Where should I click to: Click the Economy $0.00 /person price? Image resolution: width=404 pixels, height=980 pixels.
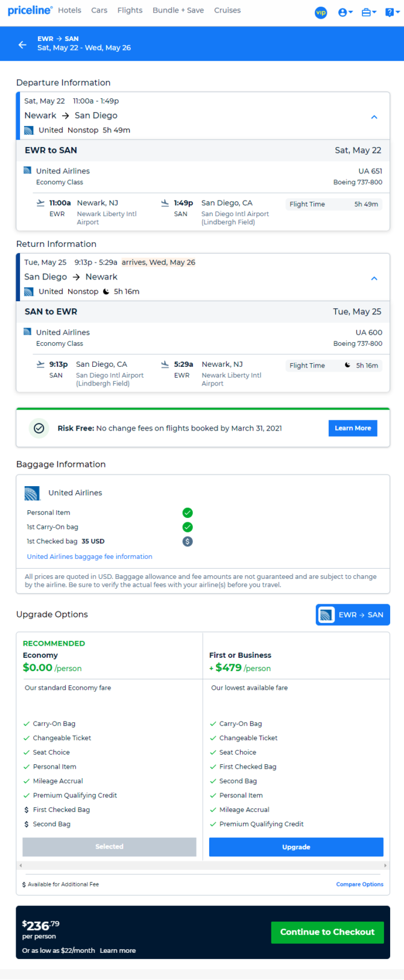52,667
